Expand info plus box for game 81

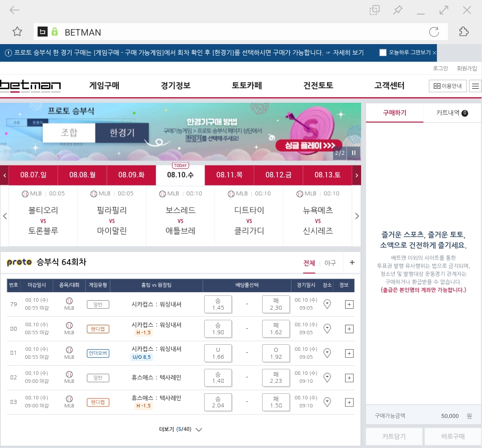pyautogui.click(x=349, y=353)
